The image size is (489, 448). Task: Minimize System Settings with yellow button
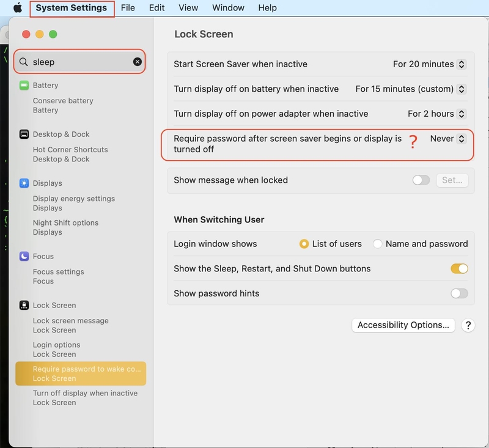point(40,34)
